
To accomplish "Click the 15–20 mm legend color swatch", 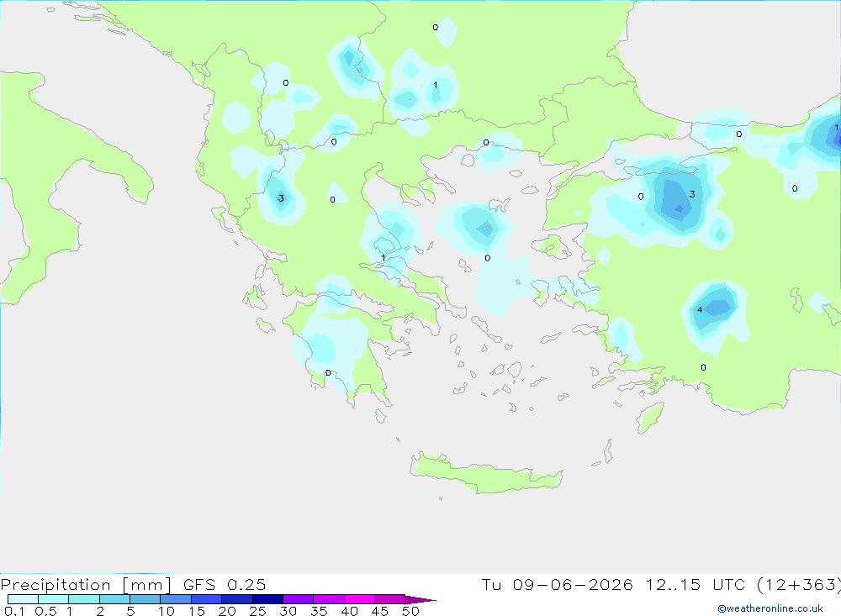I will pos(206,599).
